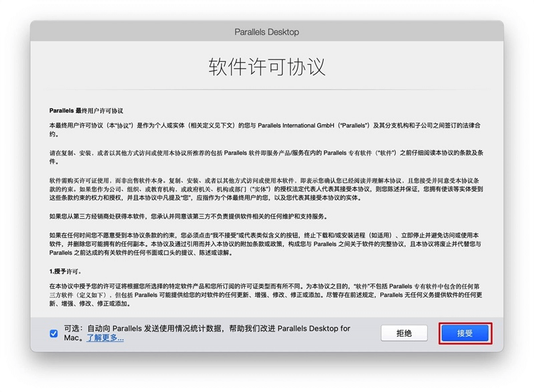Click the 软件许可协议 main heading

click(x=266, y=67)
